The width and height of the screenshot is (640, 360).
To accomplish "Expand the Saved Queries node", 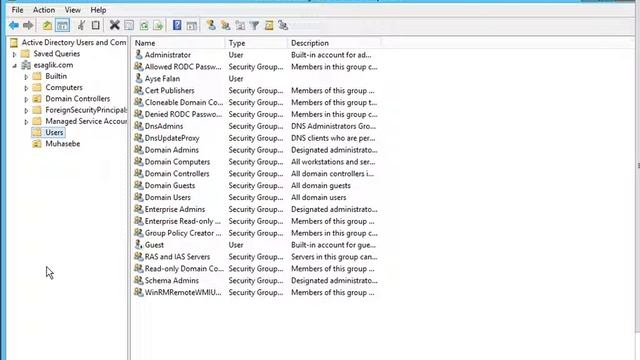I will coord(14,54).
